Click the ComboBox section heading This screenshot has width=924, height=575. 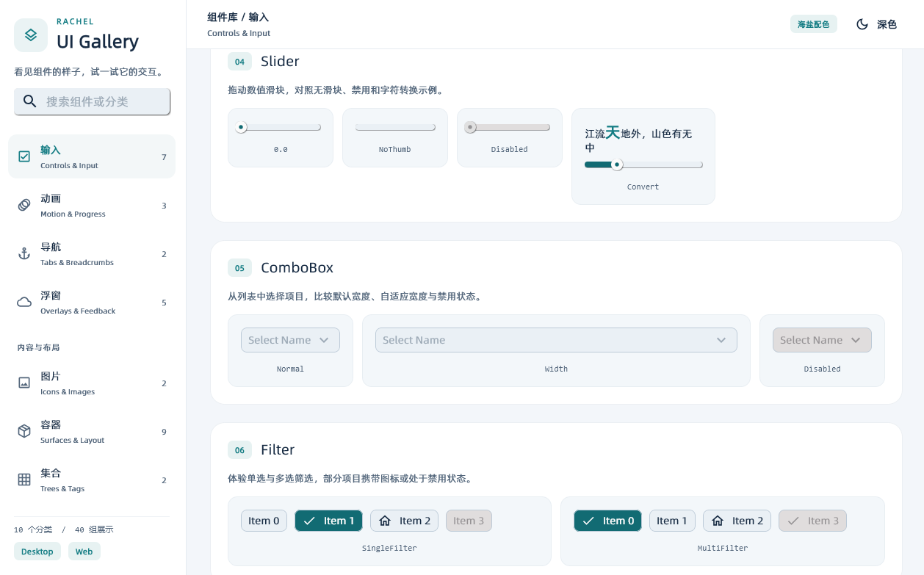click(297, 268)
